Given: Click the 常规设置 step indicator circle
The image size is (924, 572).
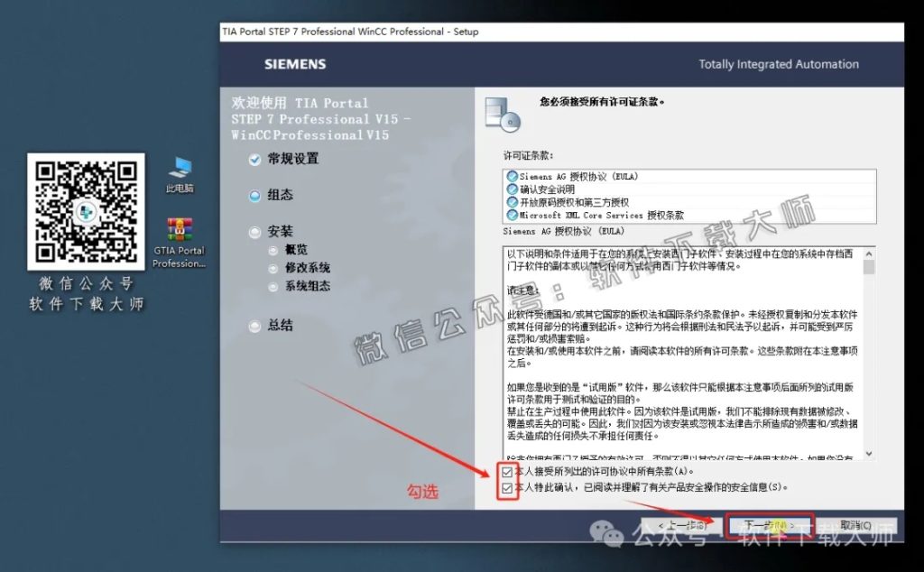Looking at the screenshot, I should point(254,159).
